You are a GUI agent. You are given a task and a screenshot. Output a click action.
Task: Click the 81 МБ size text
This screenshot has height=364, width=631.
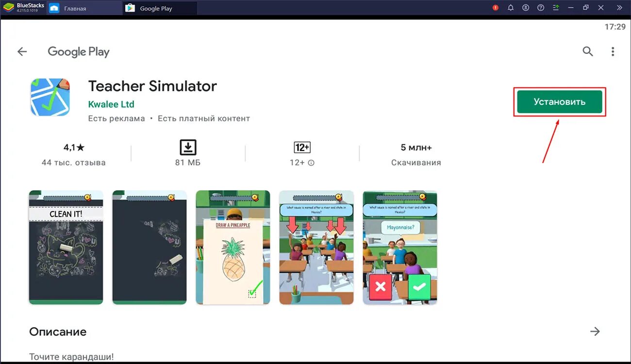coord(188,163)
